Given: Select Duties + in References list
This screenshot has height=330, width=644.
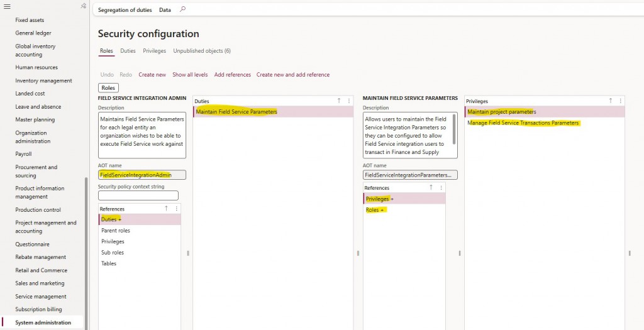Looking at the screenshot, I should click(140, 219).
